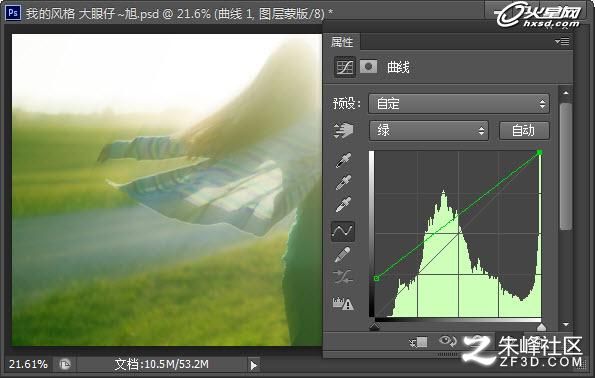This screenshot has height=378, width=595.
Task: Click the curves adjustment icon in Properties
Action: 345,67
